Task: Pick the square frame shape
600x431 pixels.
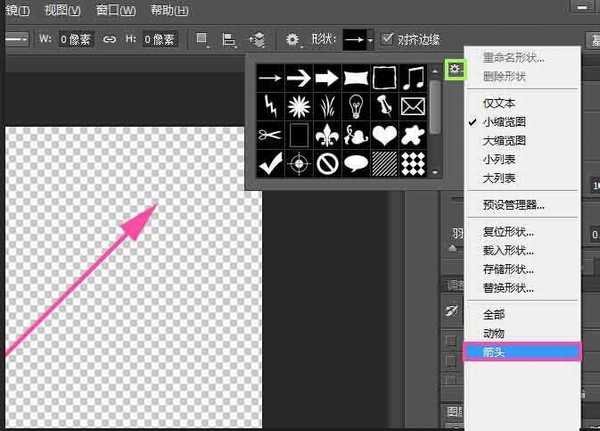Action: point(384,78)
